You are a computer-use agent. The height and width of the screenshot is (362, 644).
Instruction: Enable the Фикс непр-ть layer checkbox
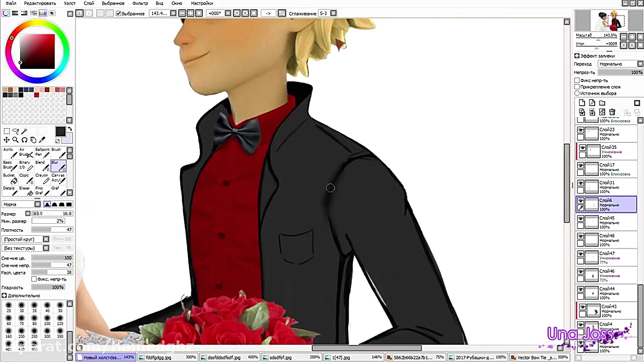click(x=577, y=80)
